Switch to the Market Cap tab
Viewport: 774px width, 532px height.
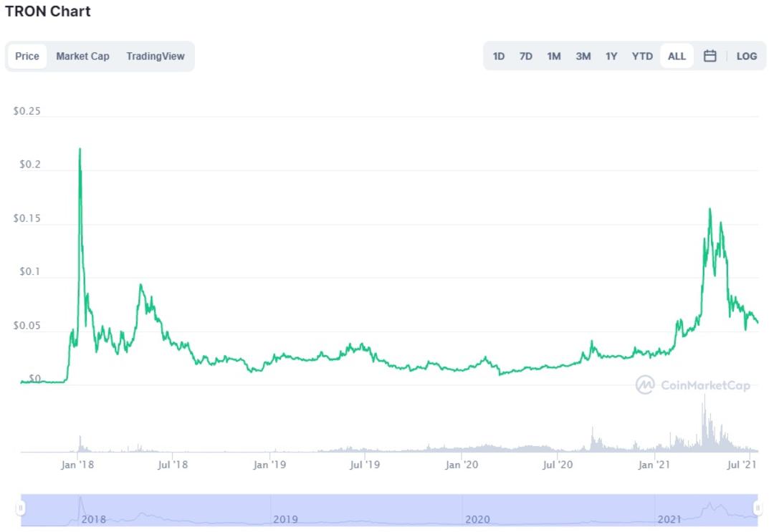tap(82, 57)
